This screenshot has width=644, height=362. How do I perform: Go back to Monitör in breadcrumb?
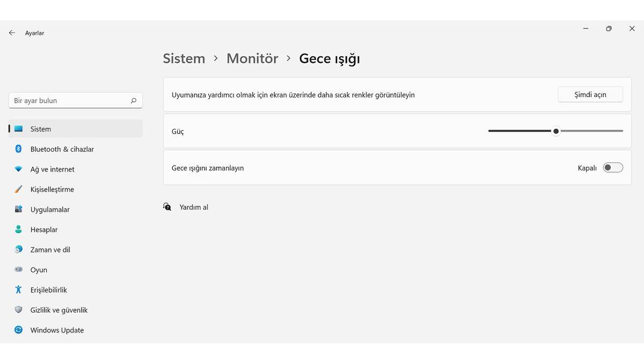(252, 58)
